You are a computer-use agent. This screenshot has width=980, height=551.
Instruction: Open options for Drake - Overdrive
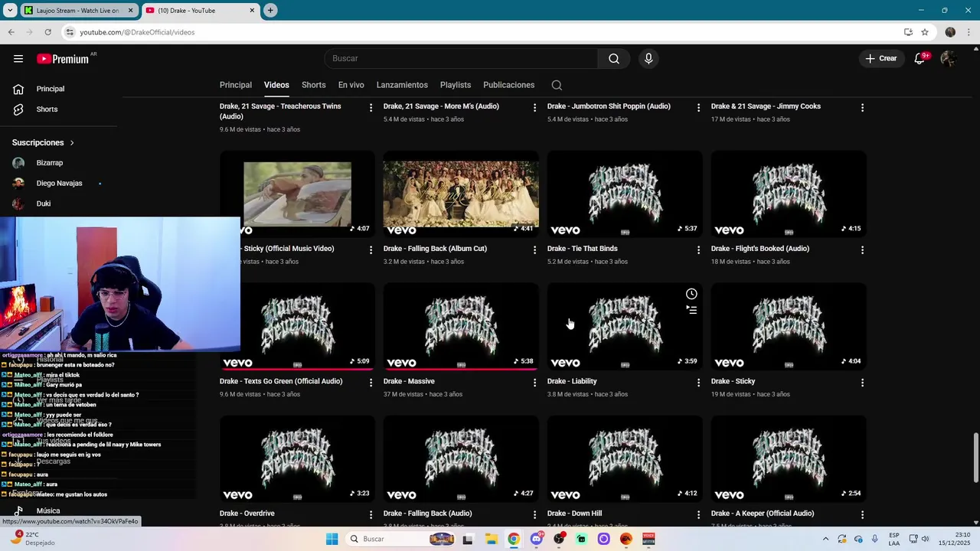(x=371, y=515)
